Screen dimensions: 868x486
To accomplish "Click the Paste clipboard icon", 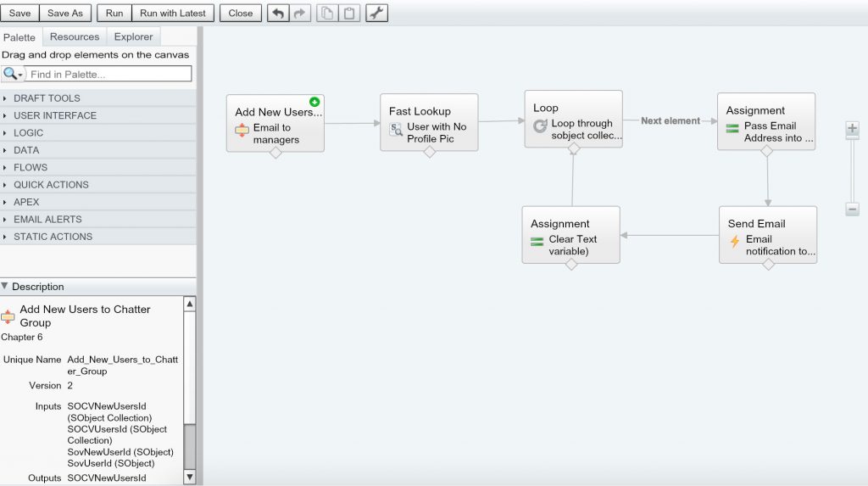I will (x=348, y=14).
